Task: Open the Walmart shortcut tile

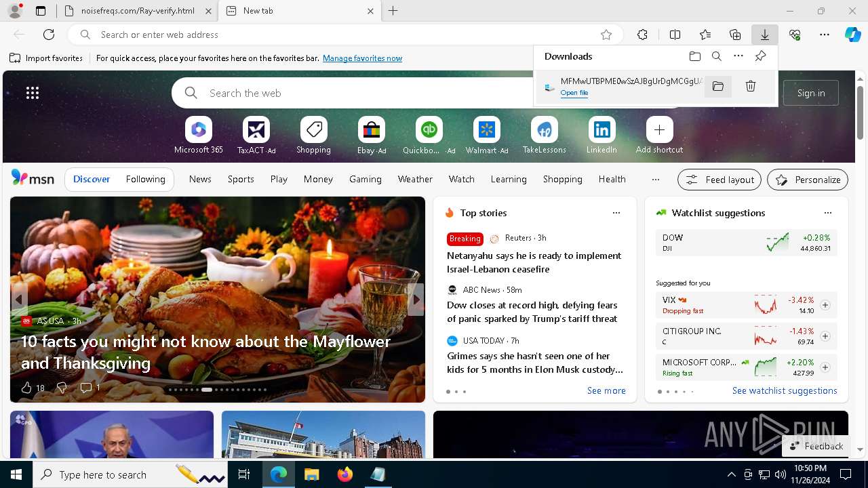Action: 486,136
